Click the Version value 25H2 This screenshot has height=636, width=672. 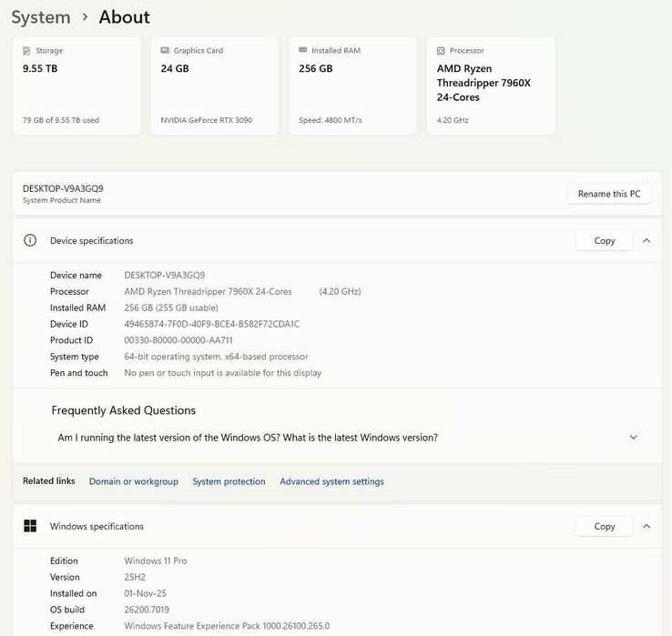pyautogui.click(x=135, y=577)
